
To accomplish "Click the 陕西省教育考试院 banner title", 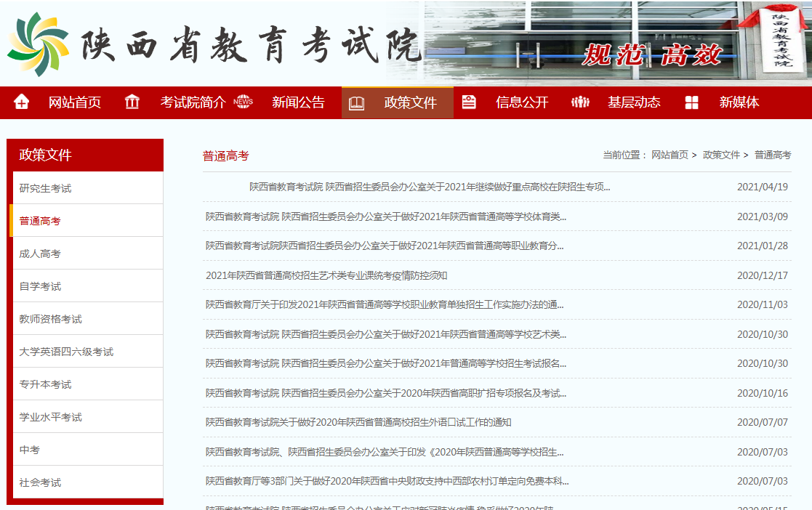I will tap(251, 44).
